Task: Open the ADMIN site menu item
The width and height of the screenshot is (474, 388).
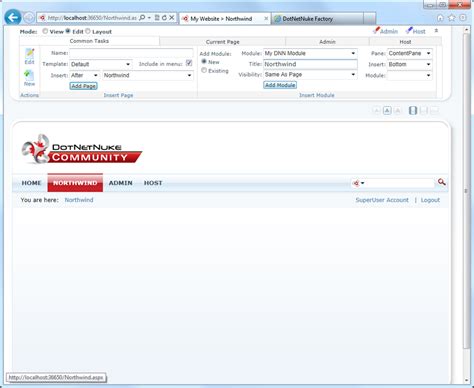Action: 121,183
